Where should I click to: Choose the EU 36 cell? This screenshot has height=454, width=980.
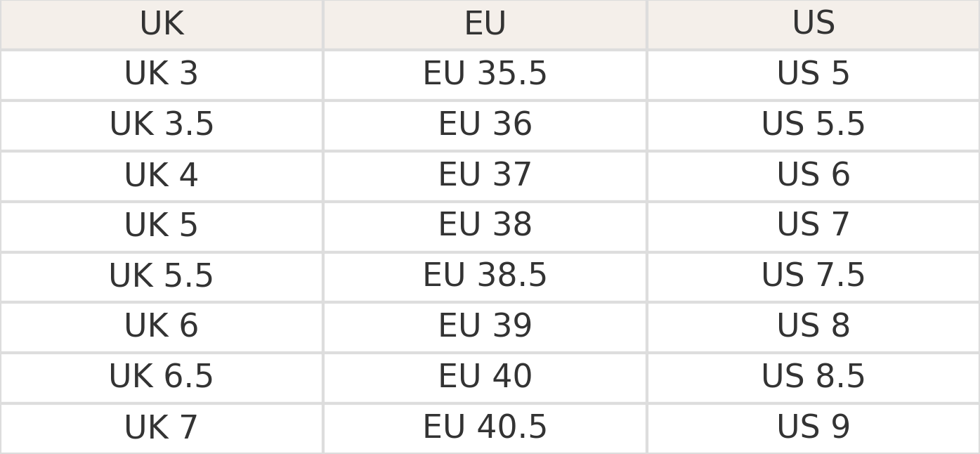[485, 125]
